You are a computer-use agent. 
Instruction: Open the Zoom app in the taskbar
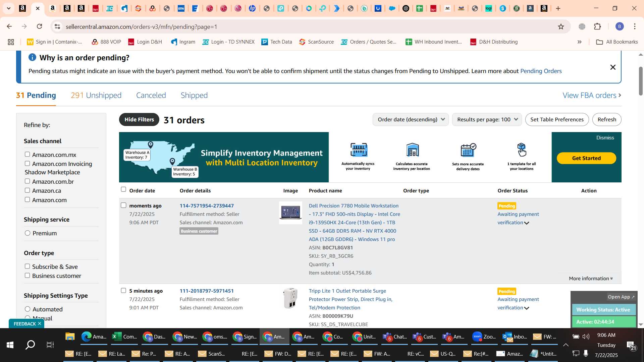coord(484,337)
